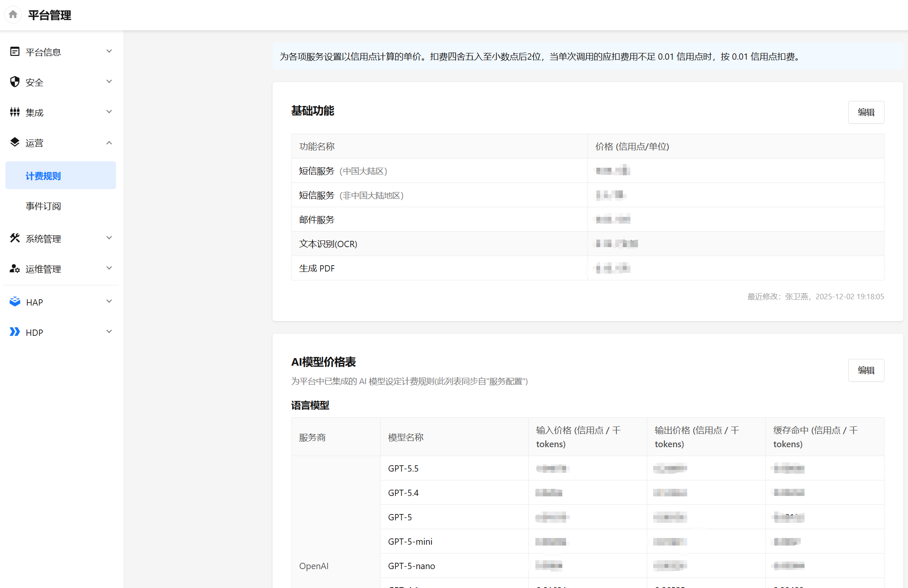Click the GPT-5-nano model row
908x588 pixels.
[x=632, y=566]
